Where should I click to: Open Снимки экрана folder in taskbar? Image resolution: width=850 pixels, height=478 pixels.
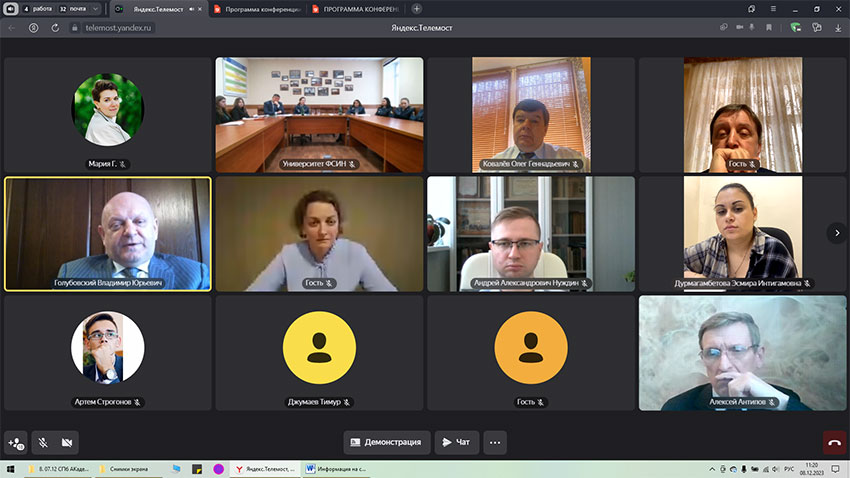(x=130, y=468)
